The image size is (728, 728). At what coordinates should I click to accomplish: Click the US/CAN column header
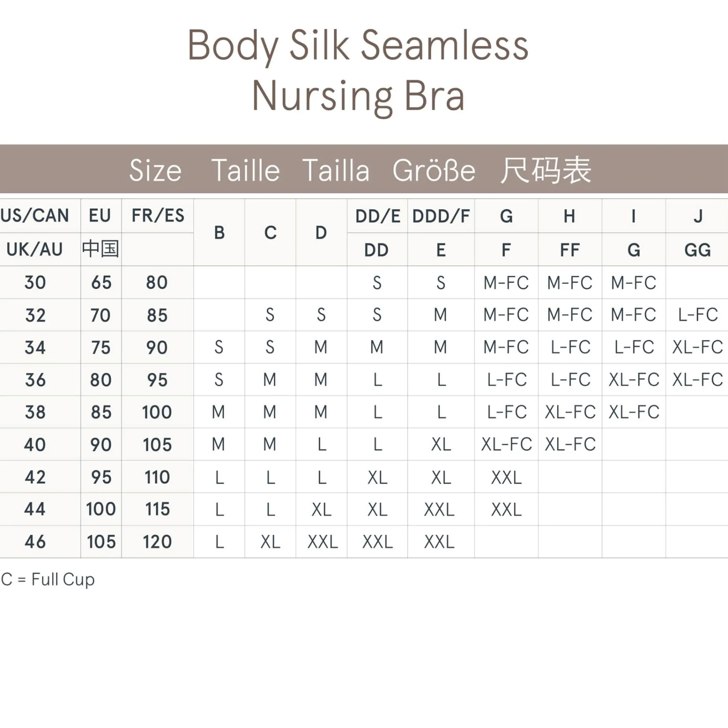tap(35, 215)
